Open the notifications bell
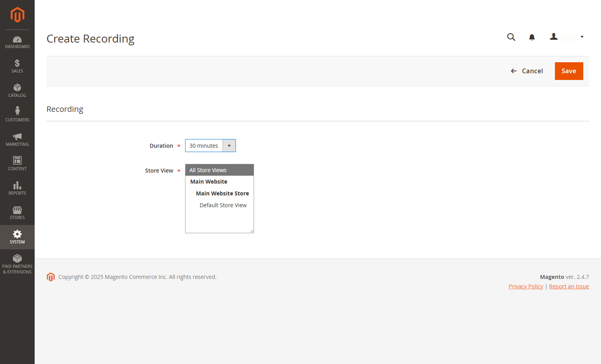This screenshot has width=601, height=364. click(x=532, y=37)
